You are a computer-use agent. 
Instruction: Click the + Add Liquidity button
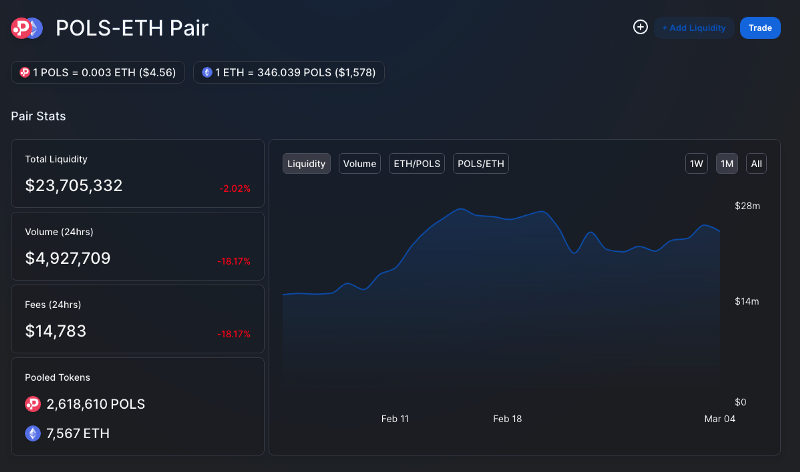click(x=694, y=28)
